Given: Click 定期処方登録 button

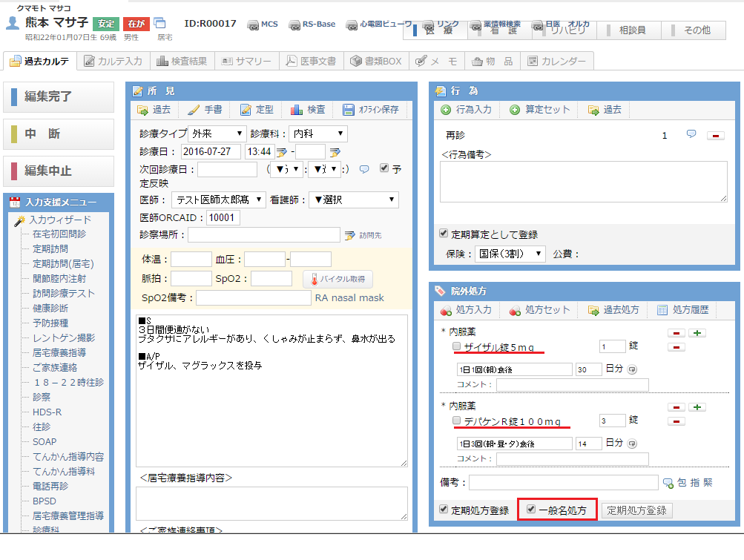Looking at the screenshot, I should tap(636, 510).
